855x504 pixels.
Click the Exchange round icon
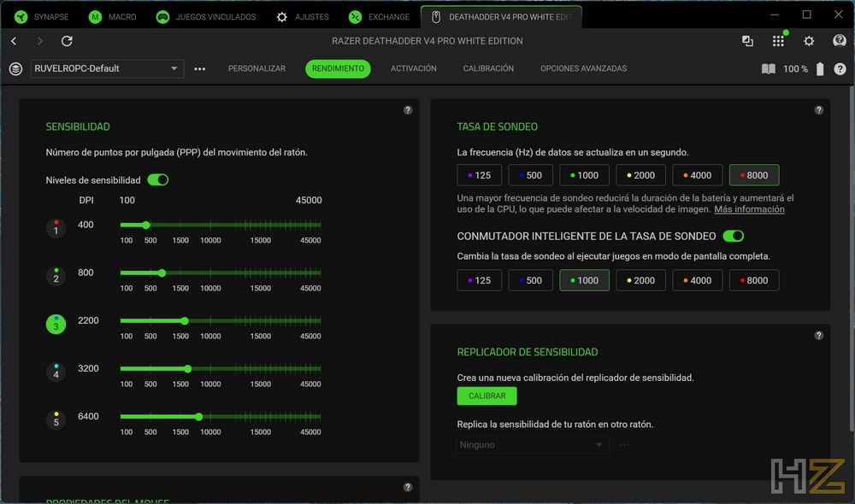pyautogui.click(x=355, y=17)
